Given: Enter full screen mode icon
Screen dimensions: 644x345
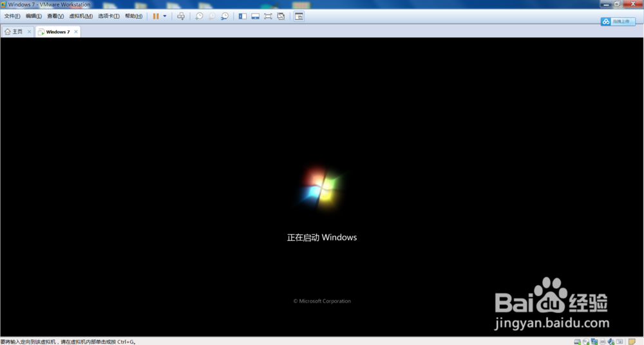Looking at the screenshot, I should click(x=268, y=16).
